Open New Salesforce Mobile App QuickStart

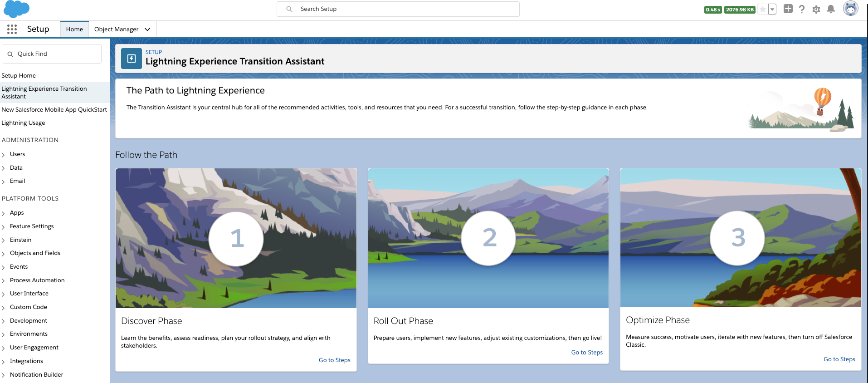coord(54,109)
